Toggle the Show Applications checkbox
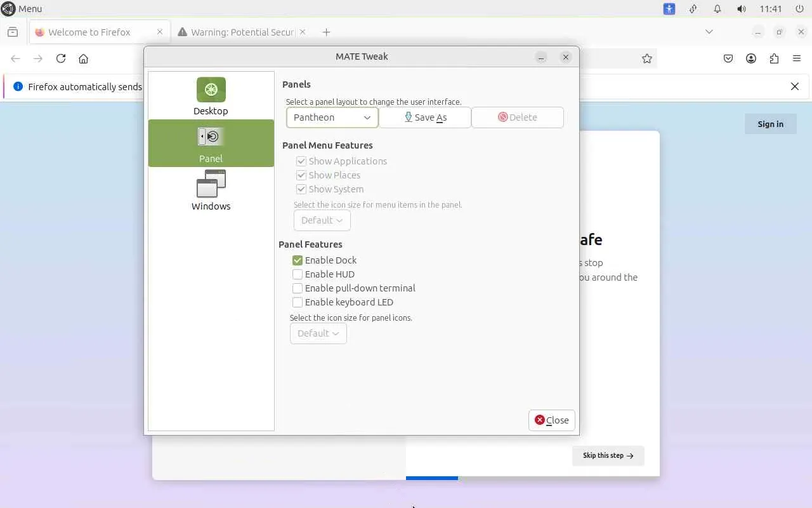The width and height of the screenshot is (812, 508). (x=301, y=161)
